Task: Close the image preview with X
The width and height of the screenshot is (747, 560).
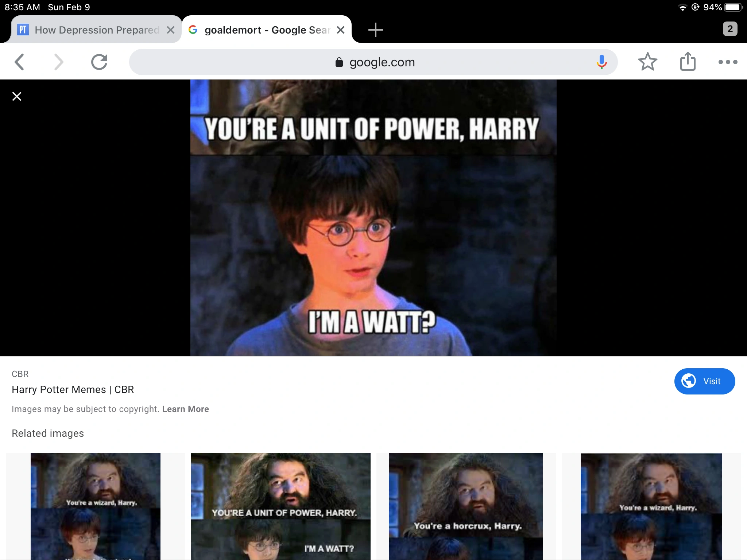Action: tap(17, 96)
